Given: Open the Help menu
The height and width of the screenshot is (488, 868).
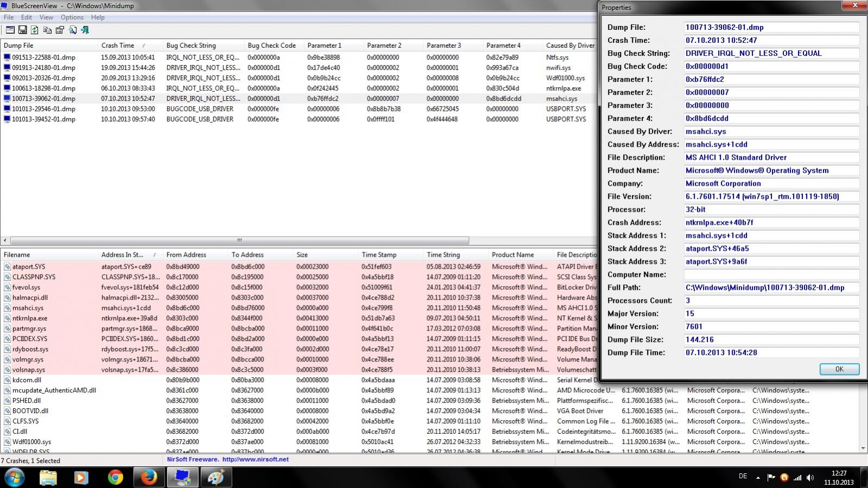Looking at the screenshot, I should (98, 17).
